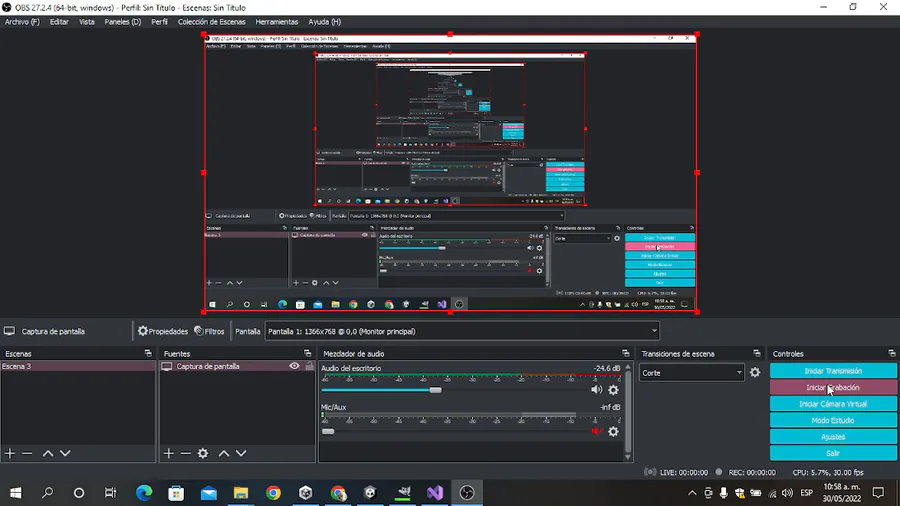Image resolution: width=900 pixels, height=506 pixels.
Task: Open the Perfil menu
Action: tap(159, 22)
